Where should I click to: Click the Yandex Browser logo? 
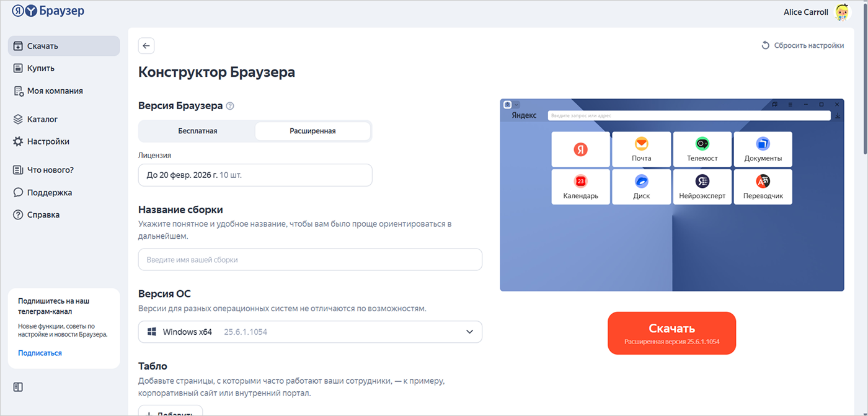point(48,11)
